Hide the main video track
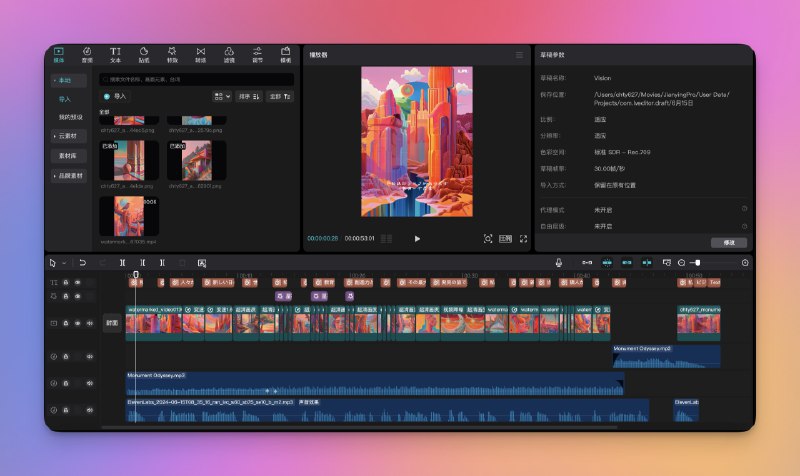 pos(78,323)
